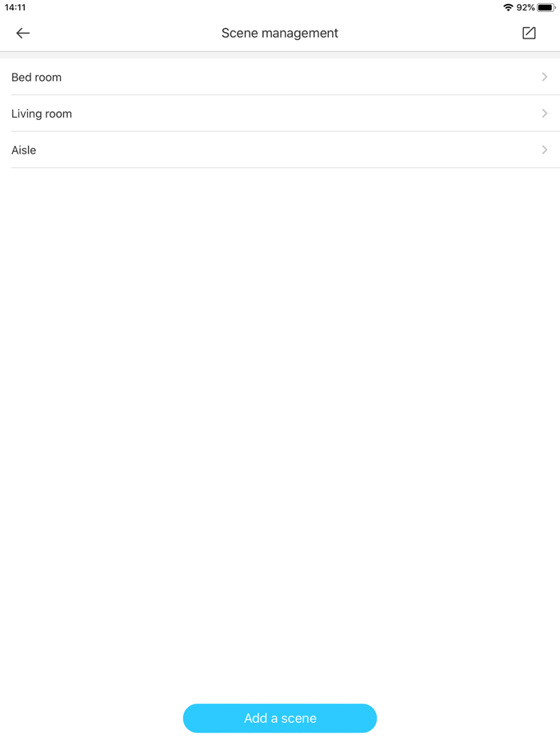560x747 pixels.
Task: Select the Aisle scene entry
Action: pyautogui.click(x=280, y=150)
